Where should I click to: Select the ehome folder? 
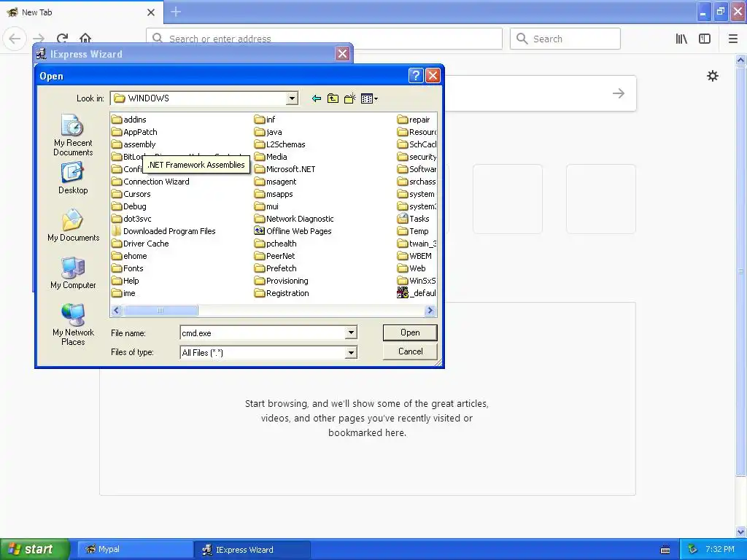pyautogui.click(x=129, y=256)
